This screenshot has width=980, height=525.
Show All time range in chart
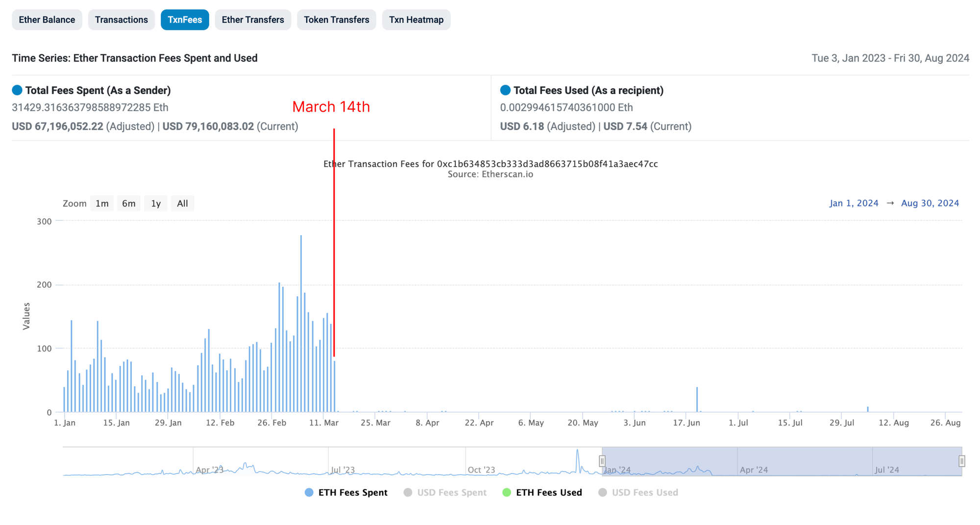point(182,204)
